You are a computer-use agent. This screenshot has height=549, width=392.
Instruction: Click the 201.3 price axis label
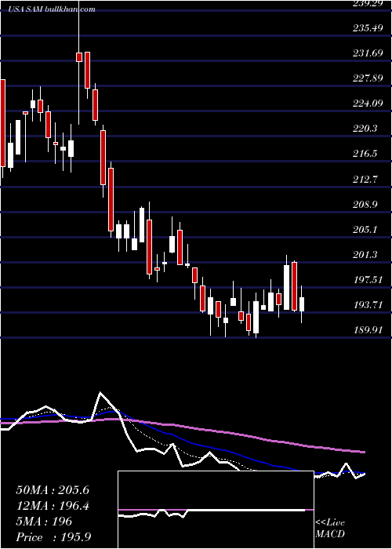(365, 255)
